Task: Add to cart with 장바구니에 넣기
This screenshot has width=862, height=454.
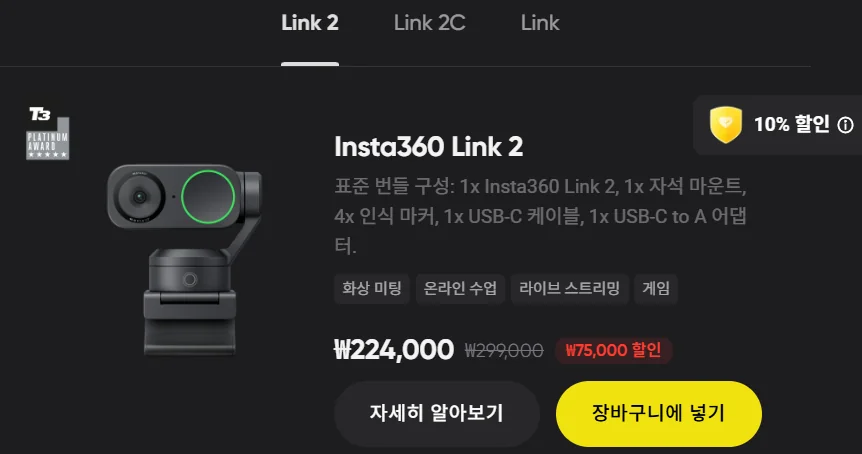Action: pyautogui.click(x=659, y=413)
